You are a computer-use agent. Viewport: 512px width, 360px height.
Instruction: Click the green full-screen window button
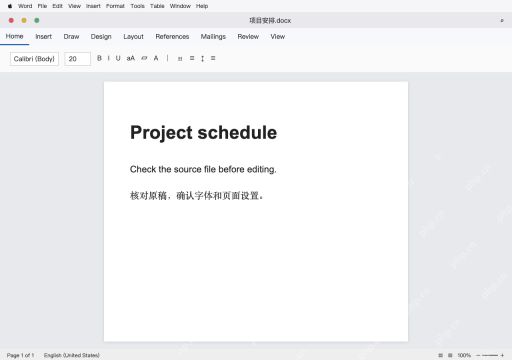[37, 20]
